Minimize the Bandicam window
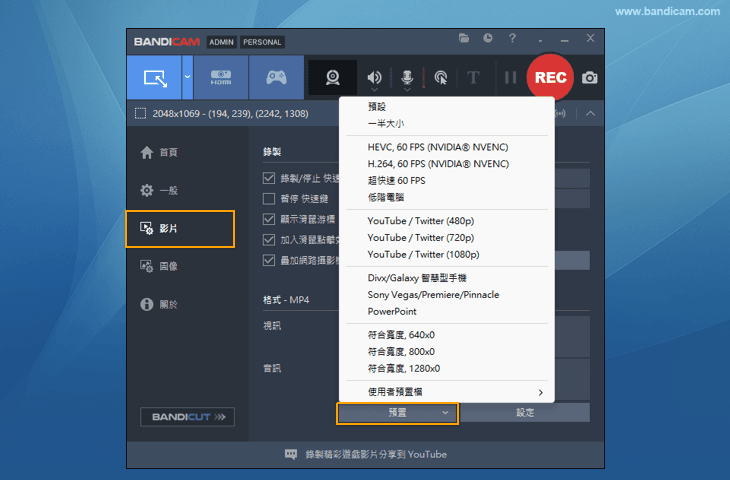730x480 pixels. [x=565, y=39]
